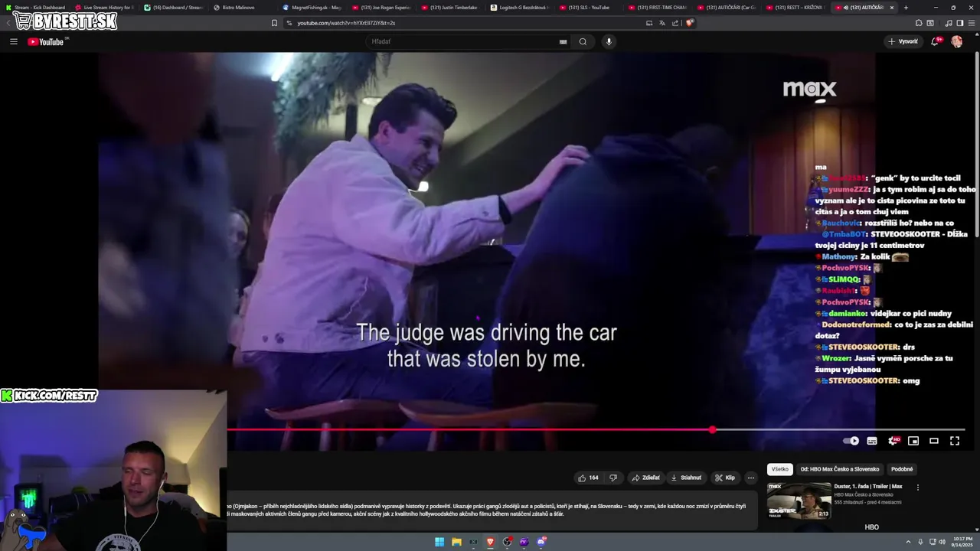The image size is (980, 551).
Task: Open more actions three-dot menu under video
Action: click(x=751, y=478)
